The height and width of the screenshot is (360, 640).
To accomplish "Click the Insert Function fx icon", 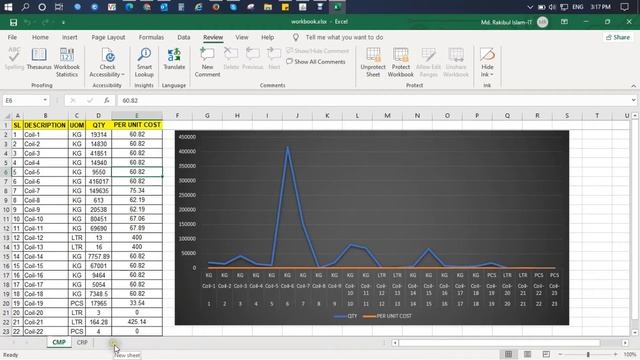I will (x=107, y=100).
